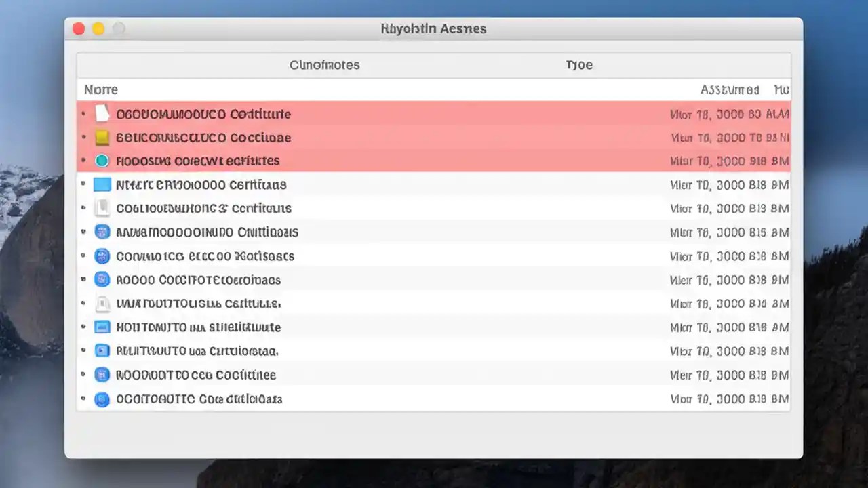Switch to the Cunofmotes column header tab
The height and width of the screenshot is (488, 868).
point(324,64)
